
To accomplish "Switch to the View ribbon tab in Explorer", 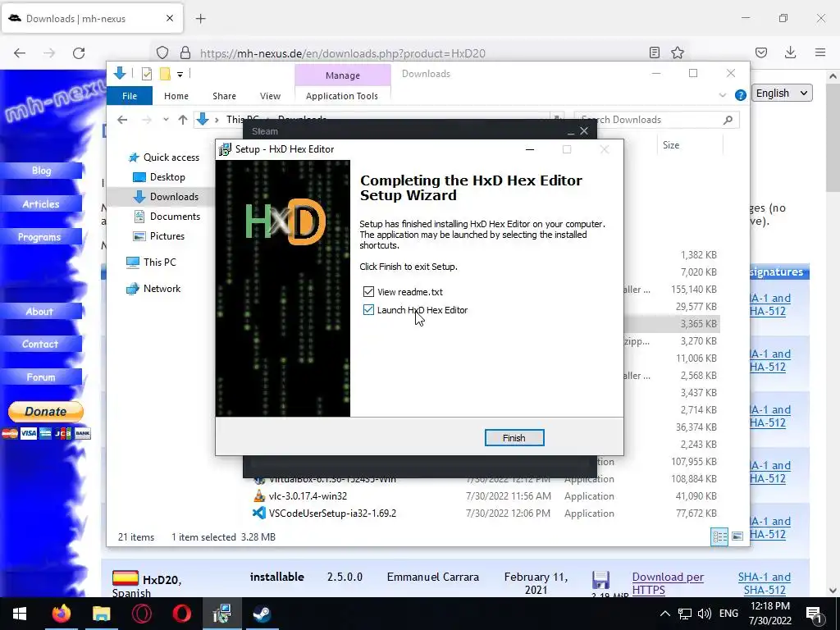I will click(270, 96).
